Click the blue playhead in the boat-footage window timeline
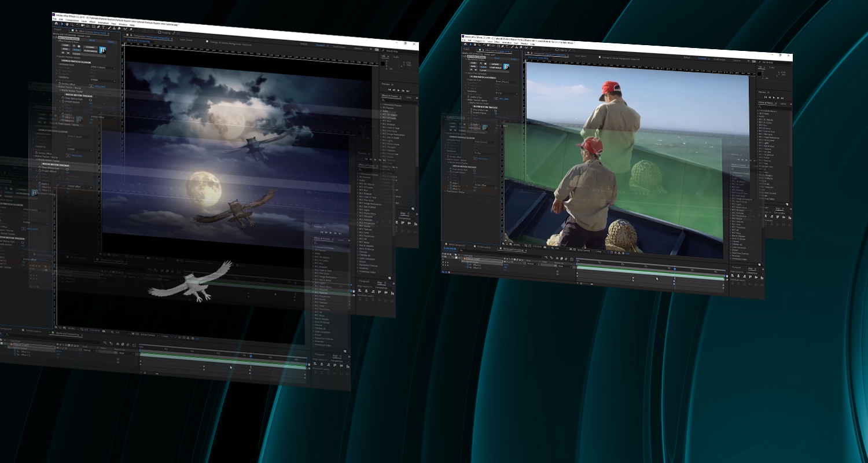 coord(674,269)
